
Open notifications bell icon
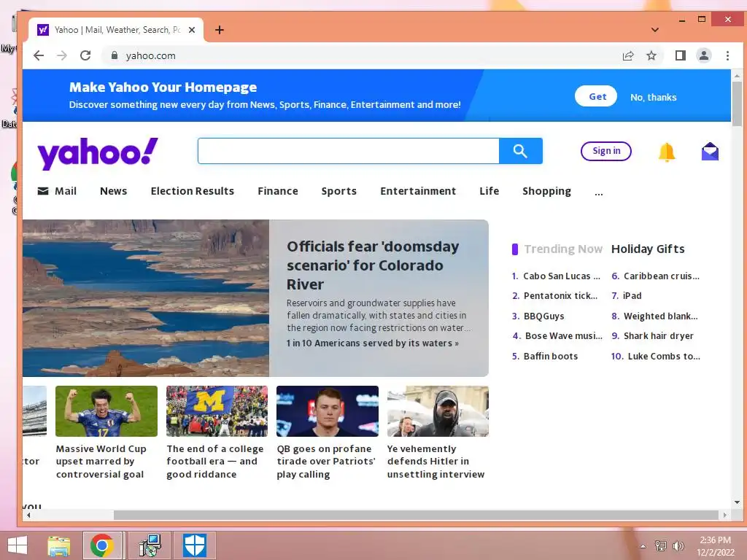tap(667, 152)
